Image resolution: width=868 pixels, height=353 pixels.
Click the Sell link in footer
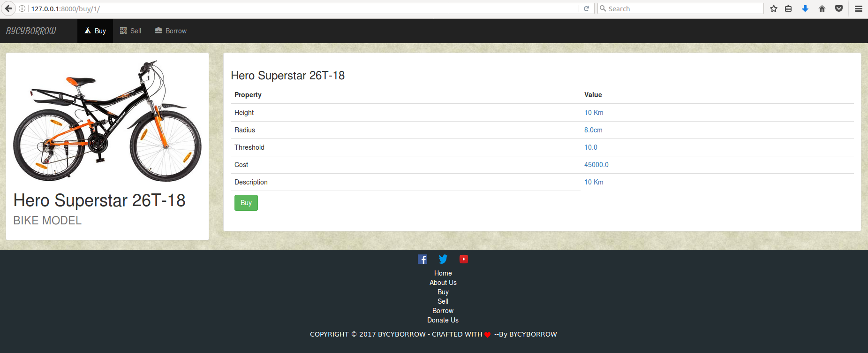(443, 301)
